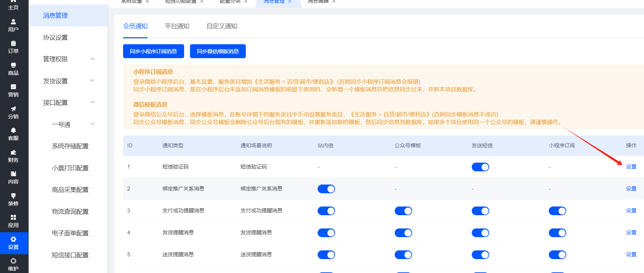The image size is (644, 273).
Task: Click 设置 link for 短信验证码 row
Action: 631,167
